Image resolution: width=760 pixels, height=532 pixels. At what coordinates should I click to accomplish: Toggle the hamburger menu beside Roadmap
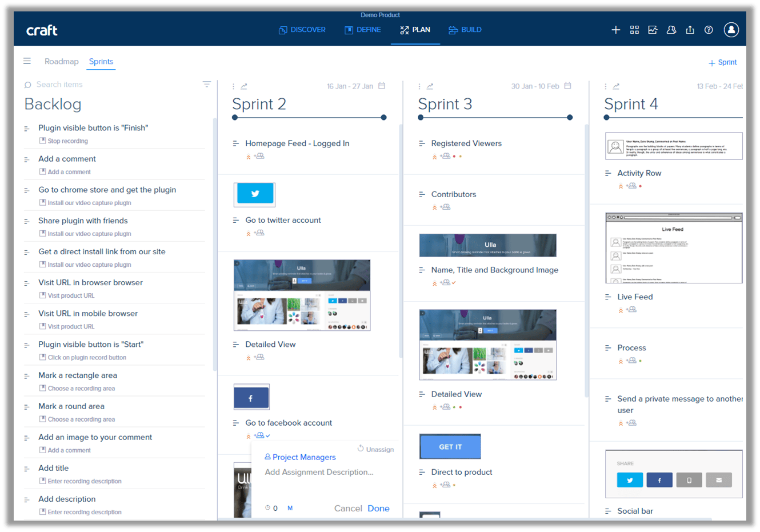pos(27,61)
